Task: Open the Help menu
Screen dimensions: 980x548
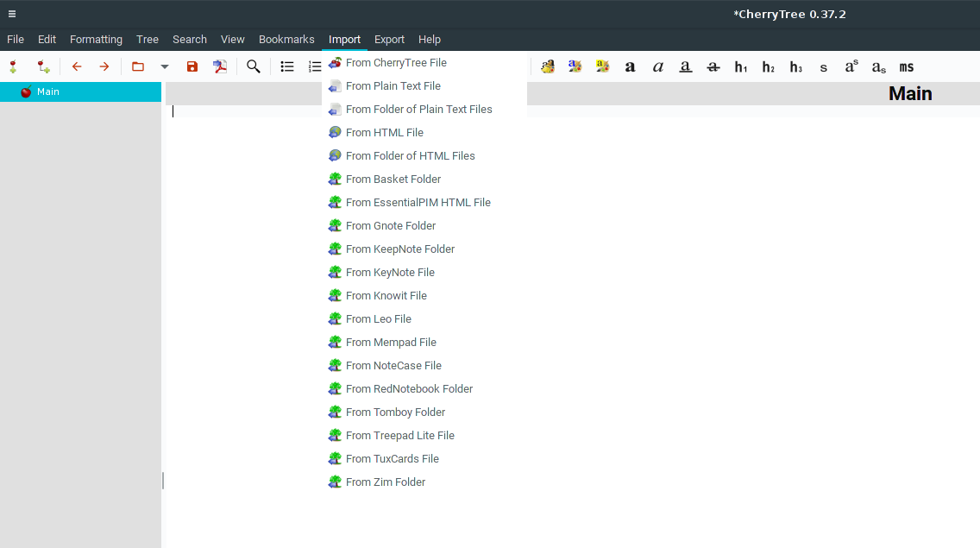Action: pos(430,40)
